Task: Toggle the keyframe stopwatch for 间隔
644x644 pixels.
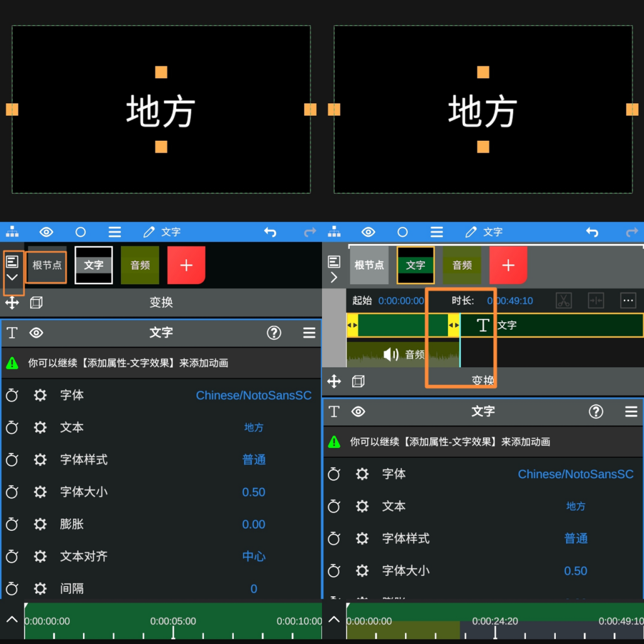Action: click(12, 589)
